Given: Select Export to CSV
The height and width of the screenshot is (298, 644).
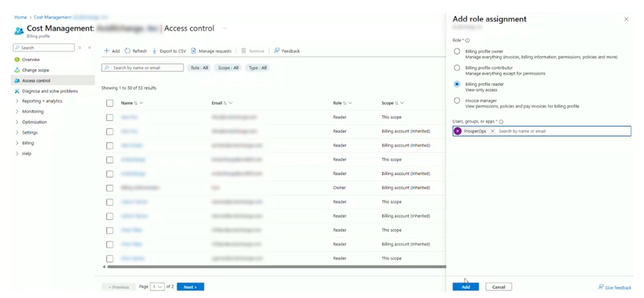Looking at the screenshot, I should (169, 51).
